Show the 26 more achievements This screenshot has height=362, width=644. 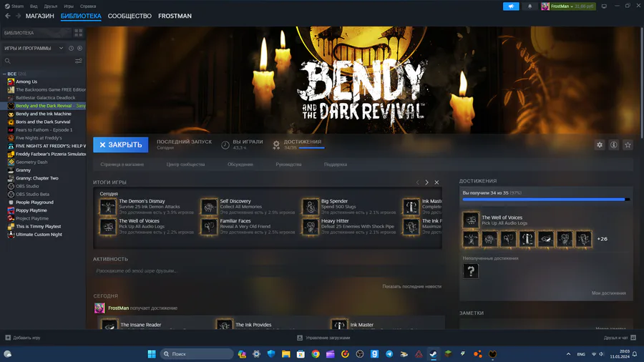pyautogui.click(x=602, y=239)
